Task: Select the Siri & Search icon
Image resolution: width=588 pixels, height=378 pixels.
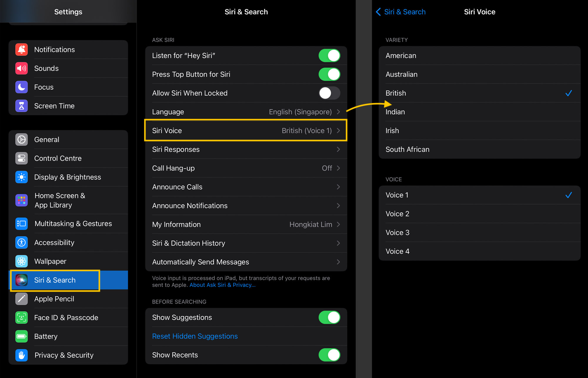Action: coord(21,280)
